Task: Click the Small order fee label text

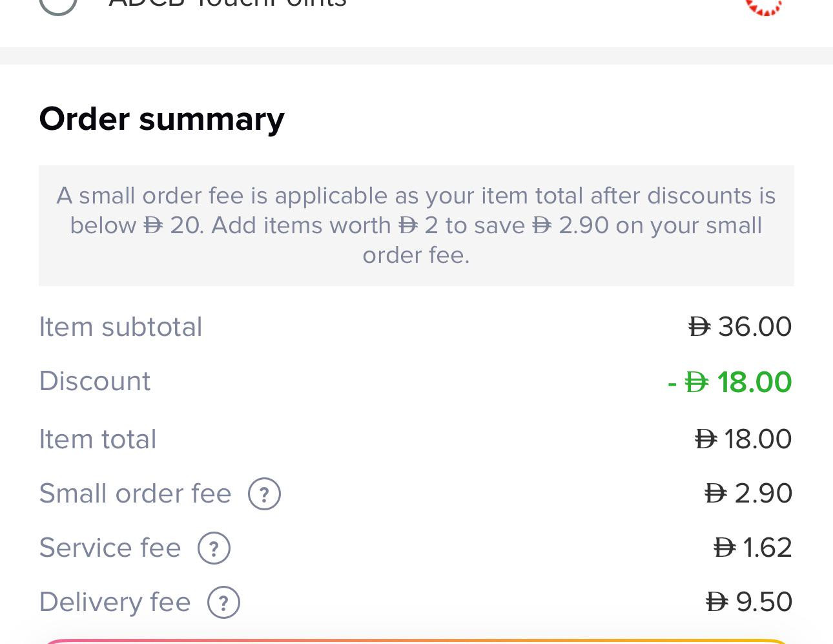Action: point(135,493)
